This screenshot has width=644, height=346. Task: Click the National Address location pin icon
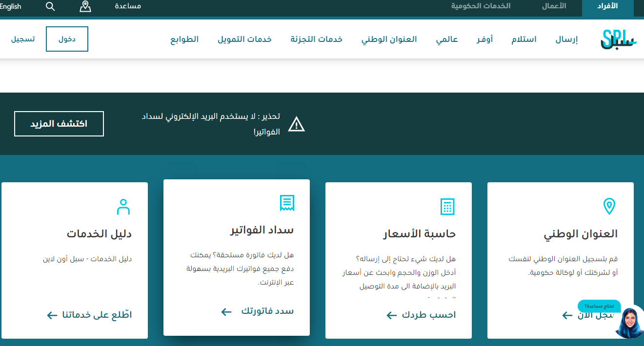point(609,206)
